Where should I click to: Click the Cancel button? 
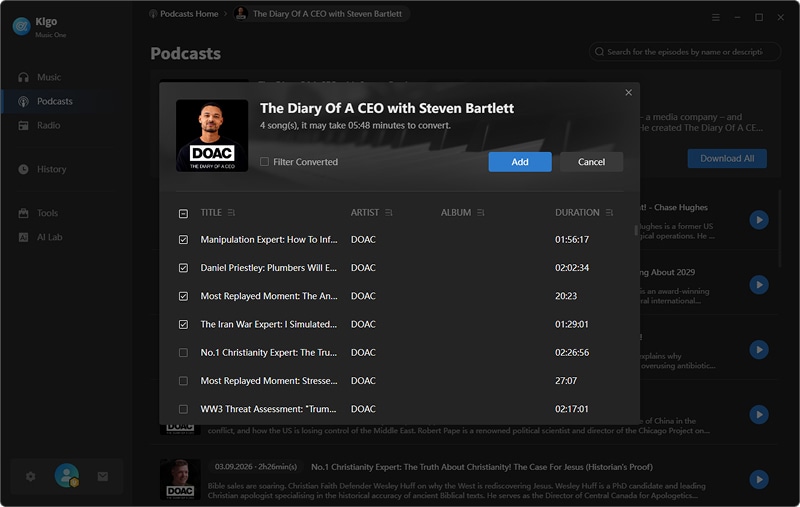[591, 162]
